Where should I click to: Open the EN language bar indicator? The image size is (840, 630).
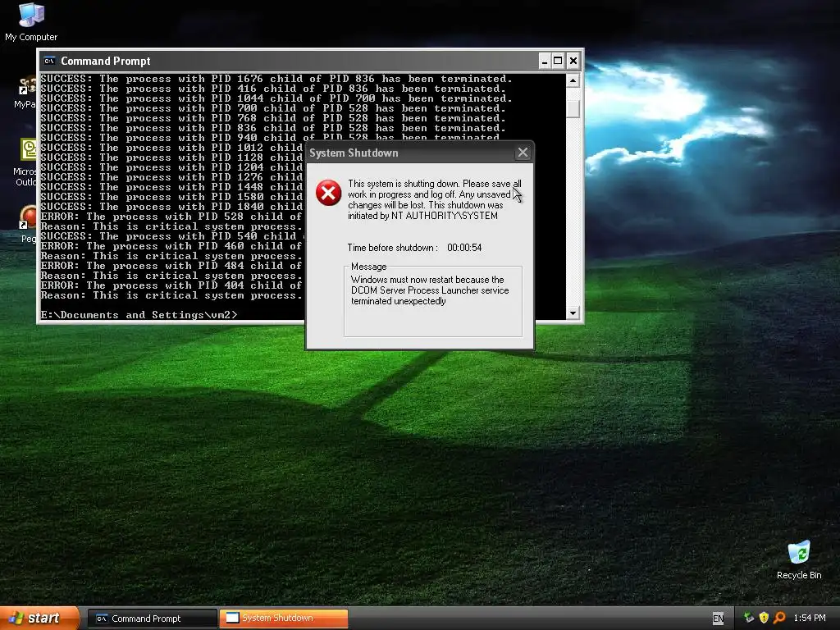(718, 619)
